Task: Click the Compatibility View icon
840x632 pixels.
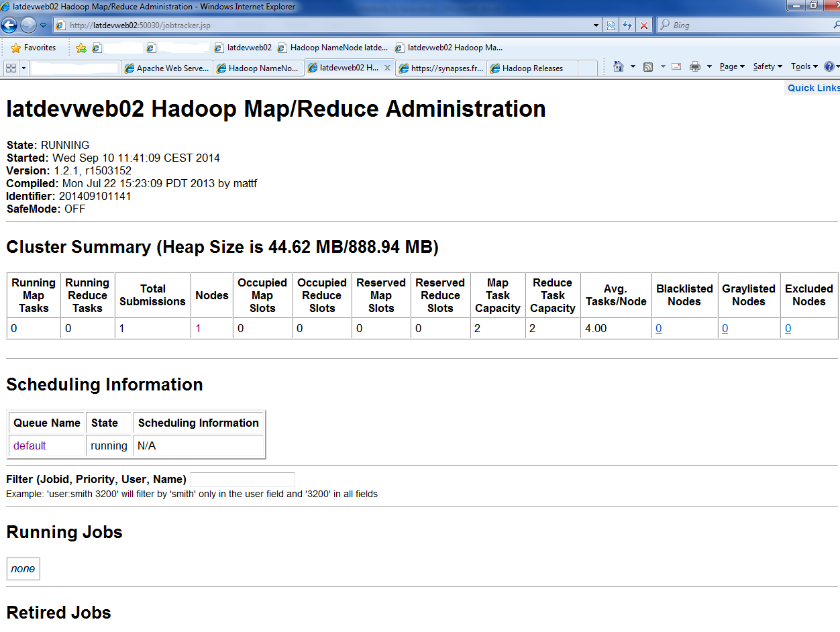Action: click(611, 25)
